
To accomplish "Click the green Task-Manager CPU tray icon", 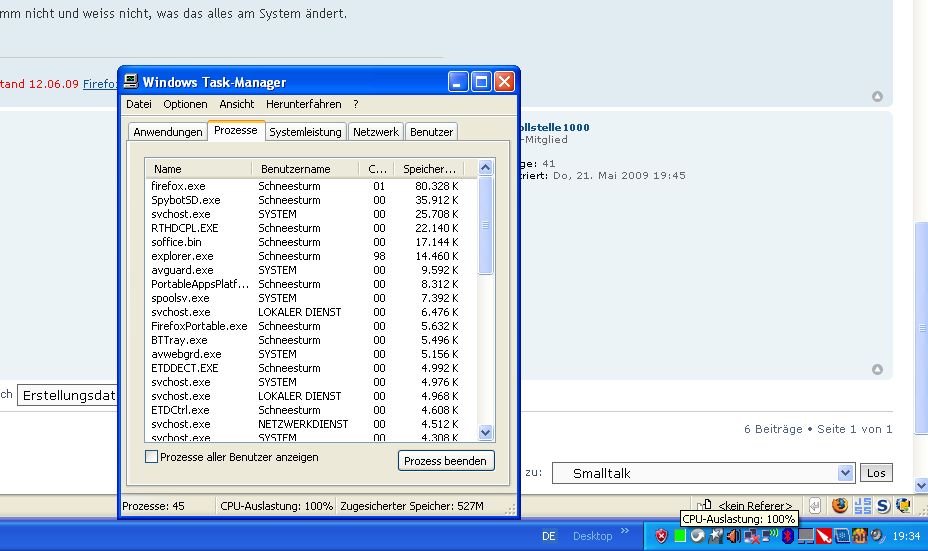I will click(679, 536).
